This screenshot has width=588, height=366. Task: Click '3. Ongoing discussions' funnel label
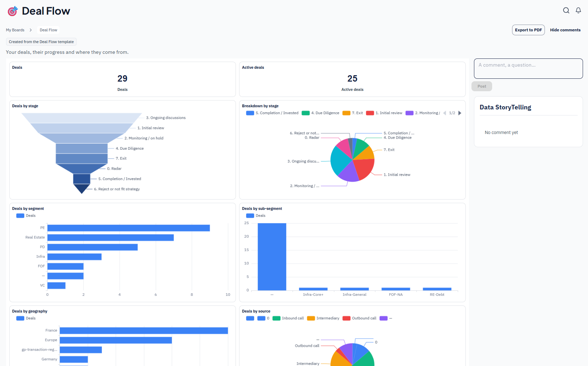(x=166, y=118)
